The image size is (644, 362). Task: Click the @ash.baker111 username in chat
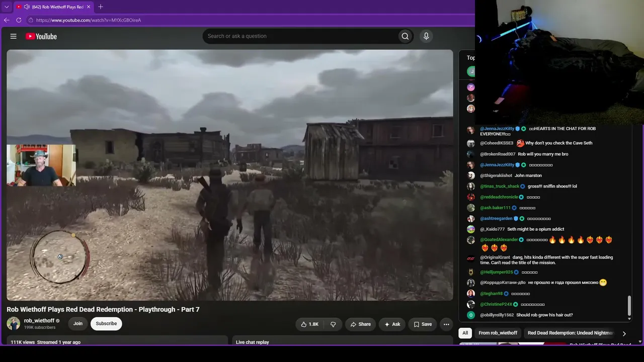(496, 208)
